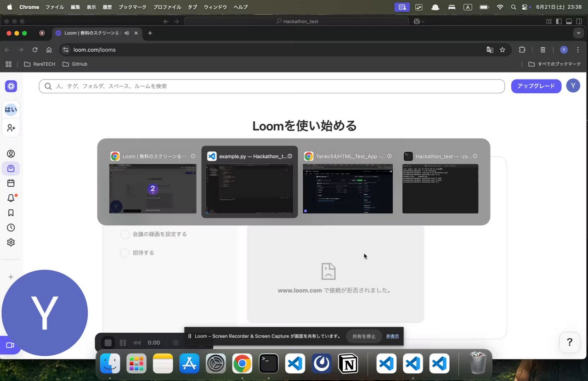588x381 pixels.
Task: Open the GitHub bookmark folder
Action: pos(75,64)
